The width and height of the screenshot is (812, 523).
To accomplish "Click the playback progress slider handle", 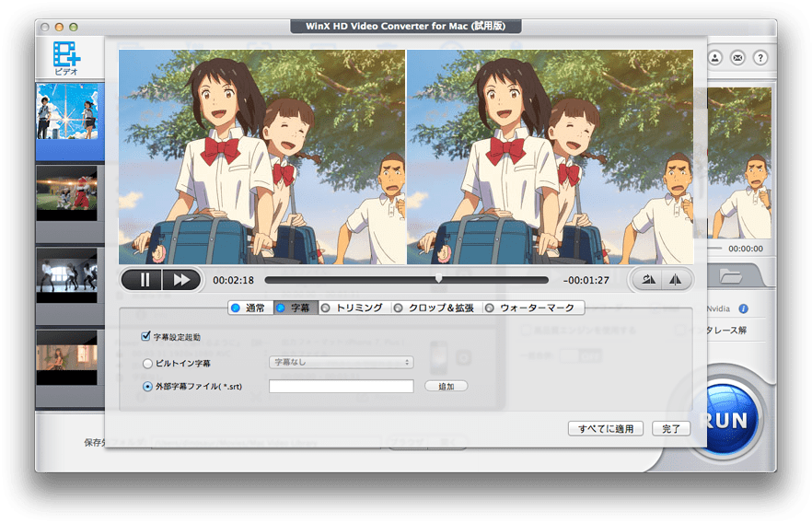I will (x=438, y=278).
